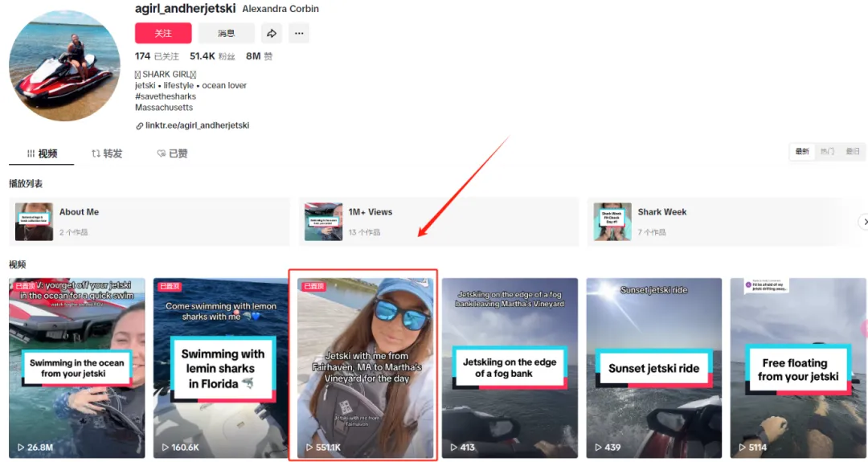
Task: Open the About Me playlist
Action: 149,221
